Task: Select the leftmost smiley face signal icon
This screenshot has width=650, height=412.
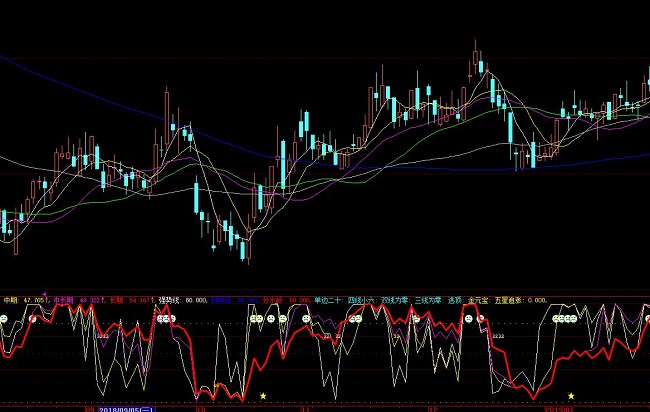Action: pyautogui.click(x=4, y=317)
